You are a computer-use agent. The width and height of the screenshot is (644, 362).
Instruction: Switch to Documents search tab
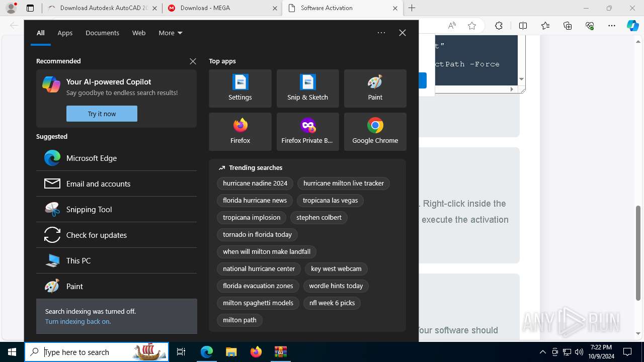tap(102, 33)
